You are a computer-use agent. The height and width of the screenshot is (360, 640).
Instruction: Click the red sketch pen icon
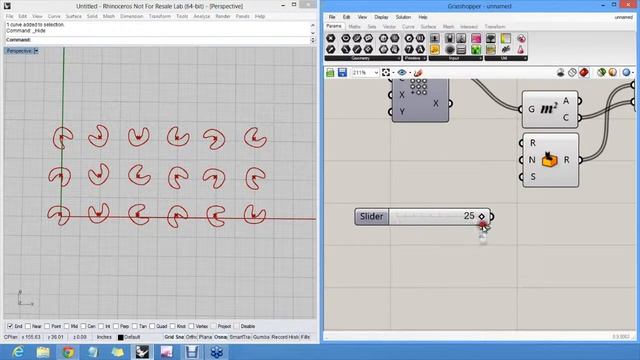[x=418, y=73]
